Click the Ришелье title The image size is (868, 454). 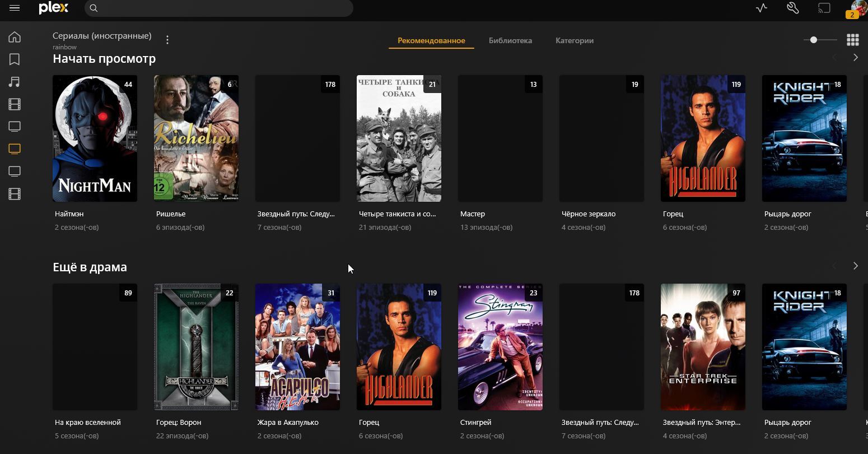(x=171, y=214)
